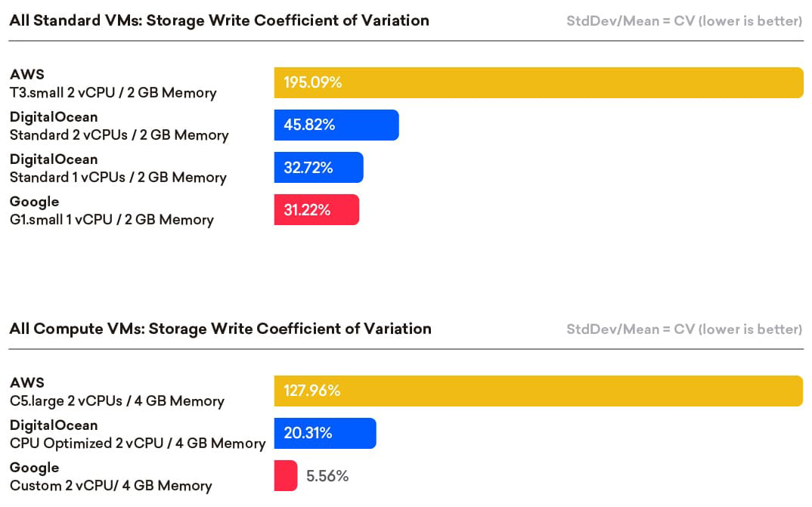Click the "G1.small 1 vCPU / 2 GB Memory" label

(x=111, y=220)
